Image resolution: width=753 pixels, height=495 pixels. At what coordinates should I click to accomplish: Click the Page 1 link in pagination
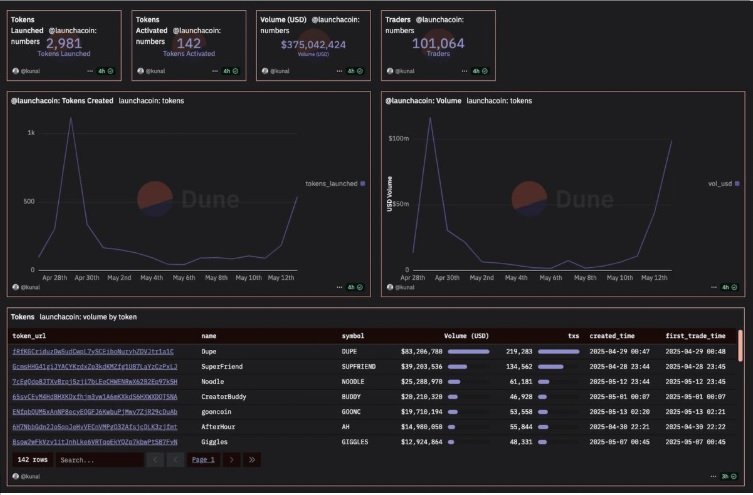[x=203, y=460]
